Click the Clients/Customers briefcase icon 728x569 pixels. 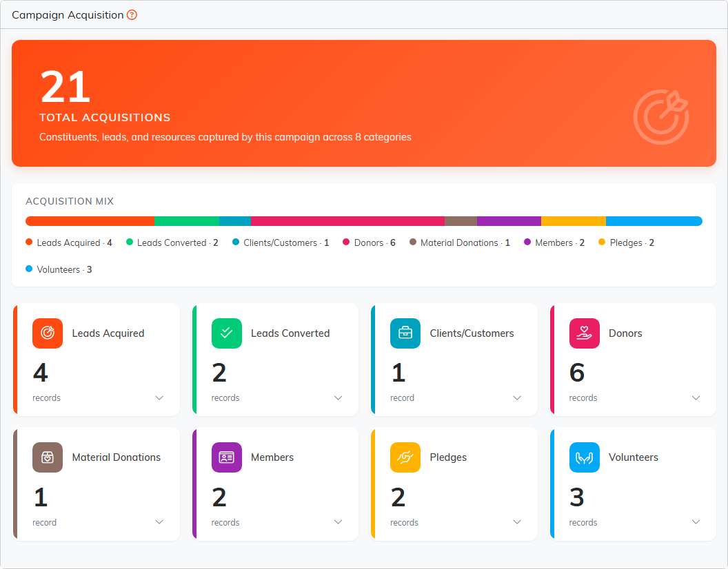[405, 333]
